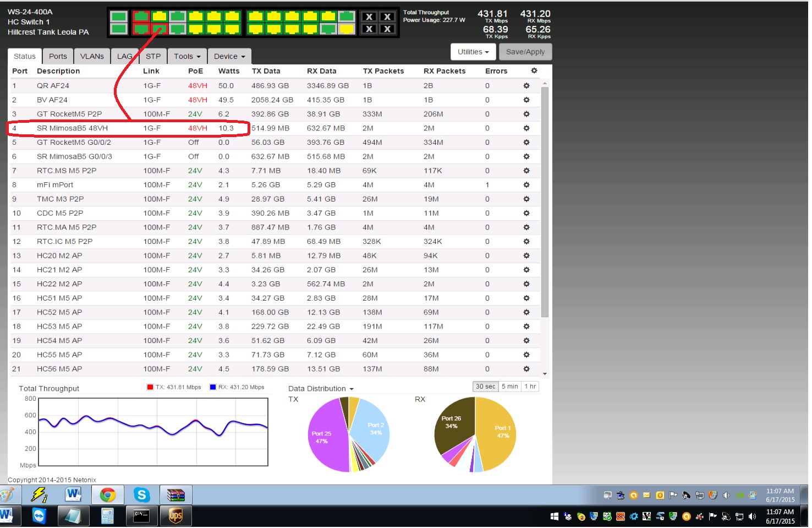Open the STP tab
Viewport: 812px width, 528px height.
coord(153,56)
